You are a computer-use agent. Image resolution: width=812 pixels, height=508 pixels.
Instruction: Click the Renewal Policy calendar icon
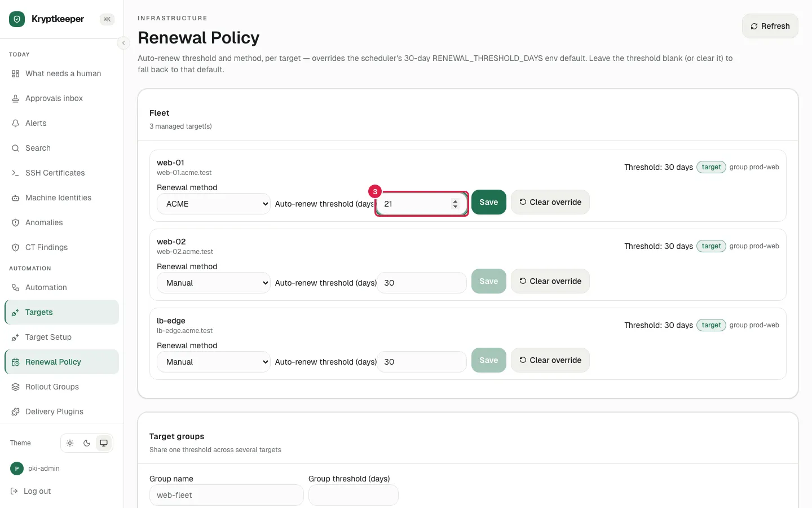click(15, 362)
